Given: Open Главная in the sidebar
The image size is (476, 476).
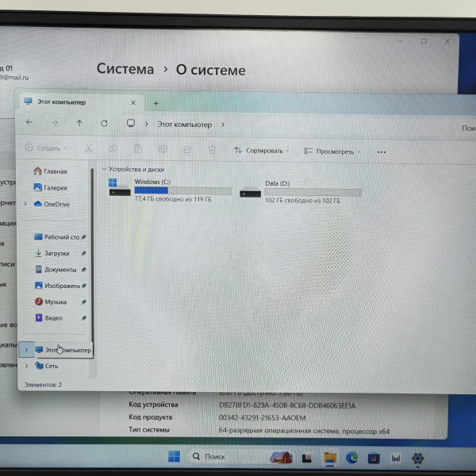Looking at the screenshot, I should click(51, 171).
